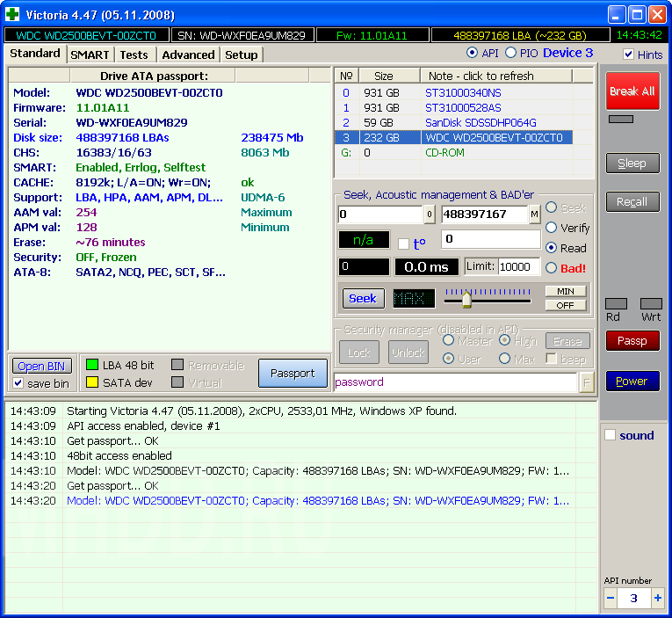Image resolution: width=672 pixels, height=618 pixels.
Task: Switch to the Tests tab
Action: (134, 55)
